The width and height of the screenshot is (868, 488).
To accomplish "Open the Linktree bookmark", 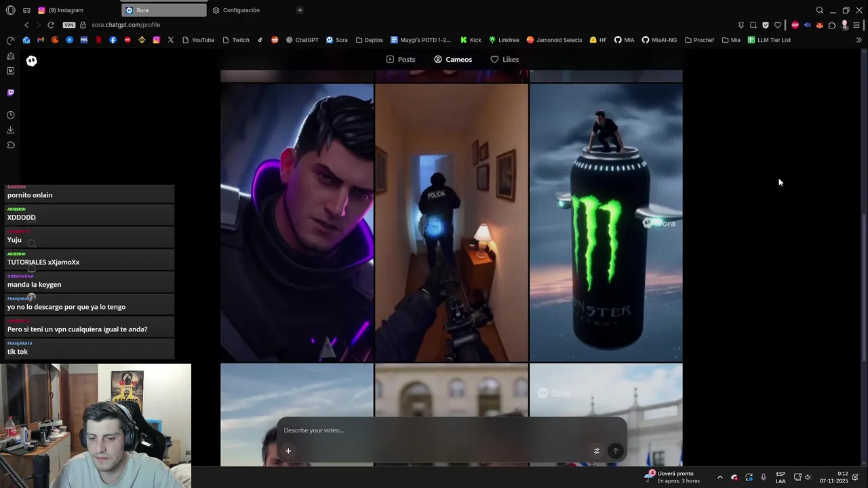I will [x=504, y=40].
